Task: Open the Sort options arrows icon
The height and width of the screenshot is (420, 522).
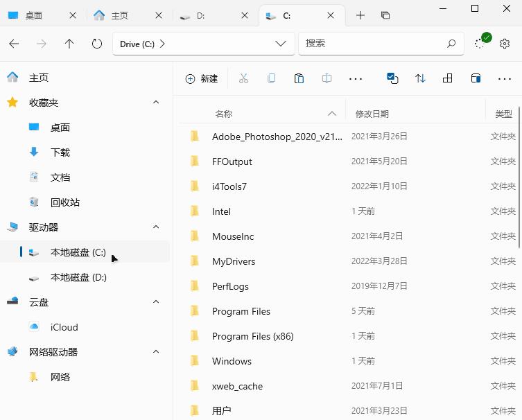Action: (420, 79)
